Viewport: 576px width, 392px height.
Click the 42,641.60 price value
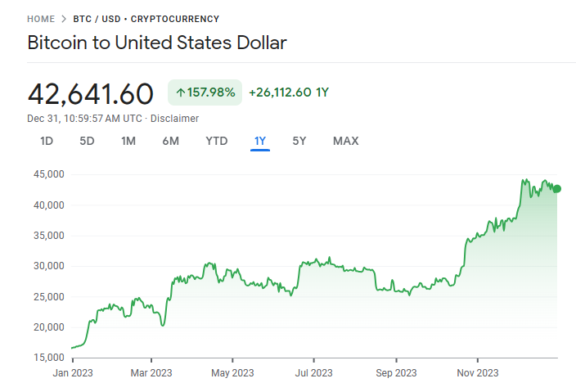91,93
